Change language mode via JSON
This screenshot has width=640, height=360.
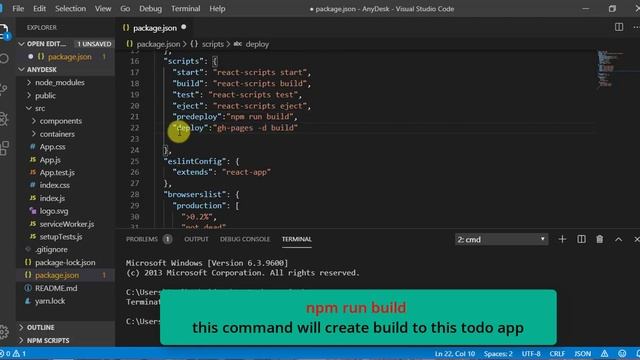(x=582, y=353)
